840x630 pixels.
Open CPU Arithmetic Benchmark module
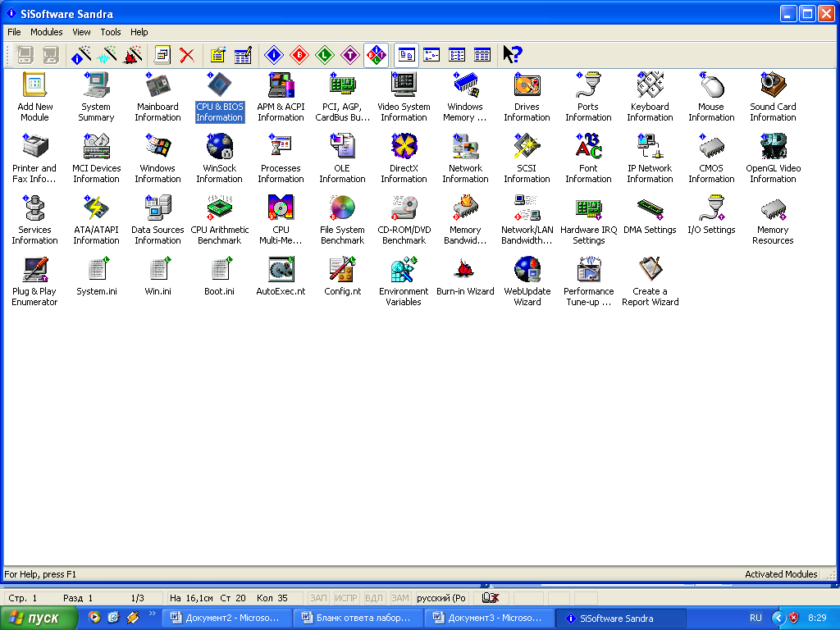220,221
